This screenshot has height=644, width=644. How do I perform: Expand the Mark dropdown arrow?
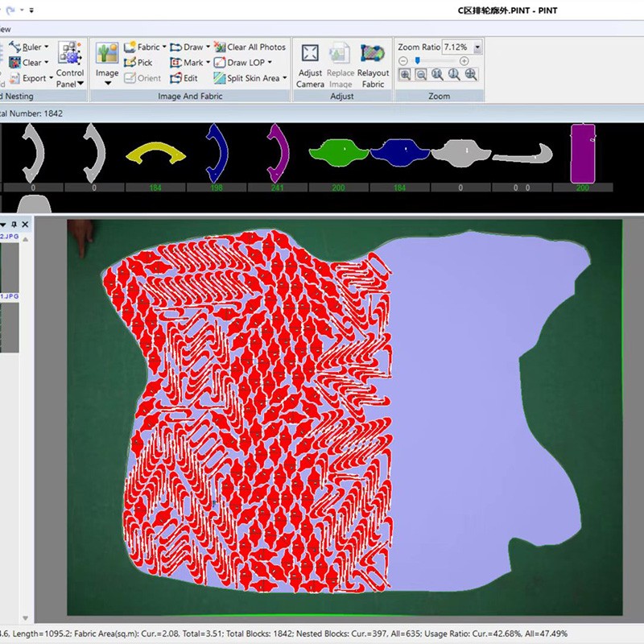[208, 63]
